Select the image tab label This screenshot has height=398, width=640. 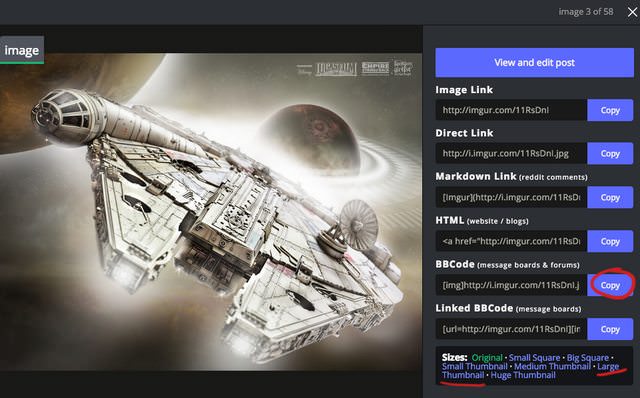(22, 50)
